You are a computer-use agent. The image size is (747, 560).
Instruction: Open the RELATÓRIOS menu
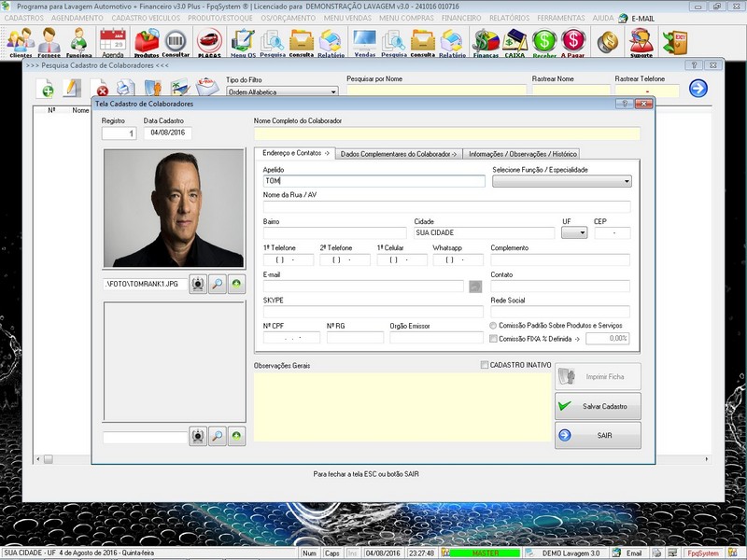coord(509,18)
